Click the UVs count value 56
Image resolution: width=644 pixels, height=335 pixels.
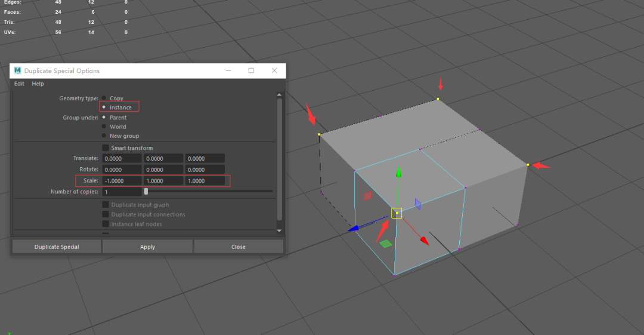58,32
